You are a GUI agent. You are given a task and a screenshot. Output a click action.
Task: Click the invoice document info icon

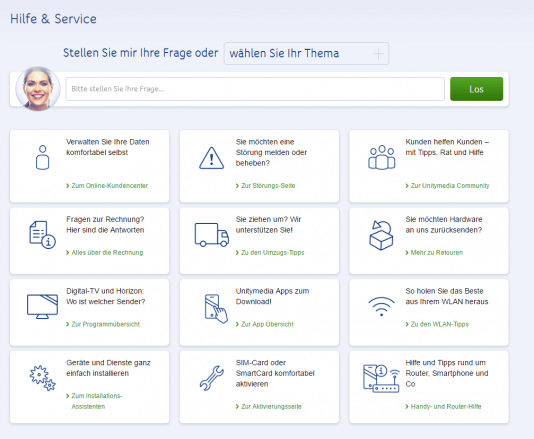pyautogui.click(x=42, y=235)
